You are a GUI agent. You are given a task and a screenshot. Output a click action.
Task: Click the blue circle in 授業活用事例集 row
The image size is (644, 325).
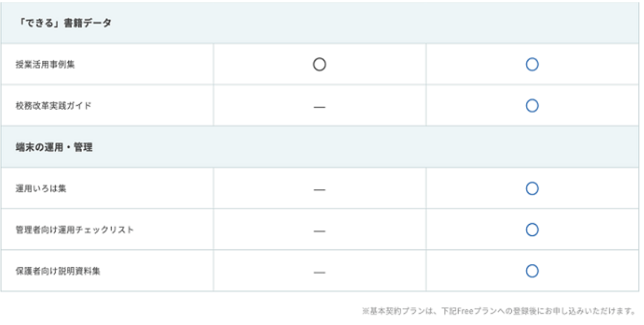point(531,65)
